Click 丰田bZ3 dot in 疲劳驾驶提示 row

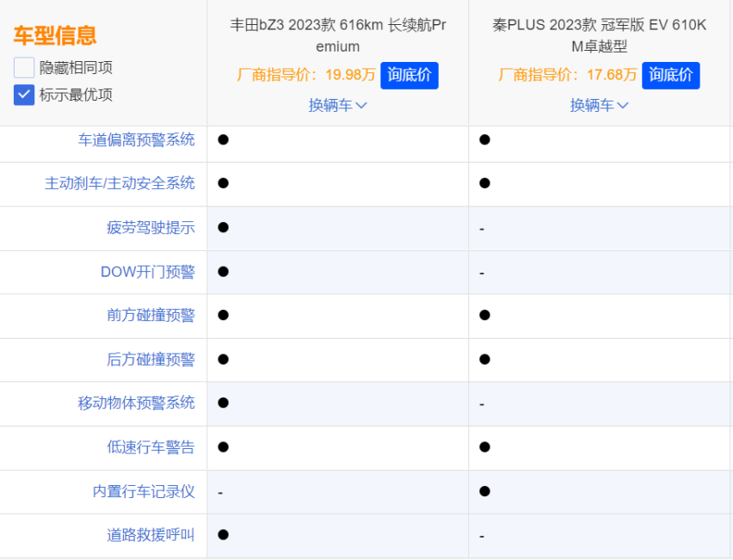pyautogui.click(x=223, y=227)
